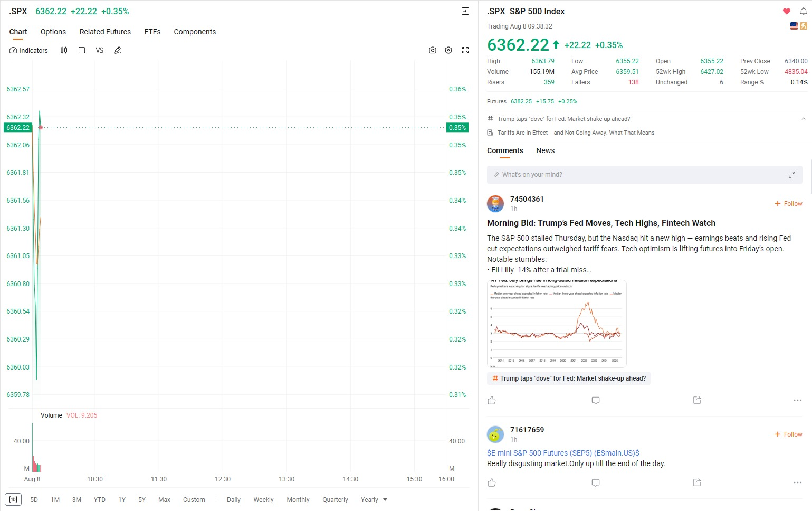Image resolution: width=812 pixels, height=511 pixels.
Task: Open more options for 71617659 post
Action: (x=798, y=482)
